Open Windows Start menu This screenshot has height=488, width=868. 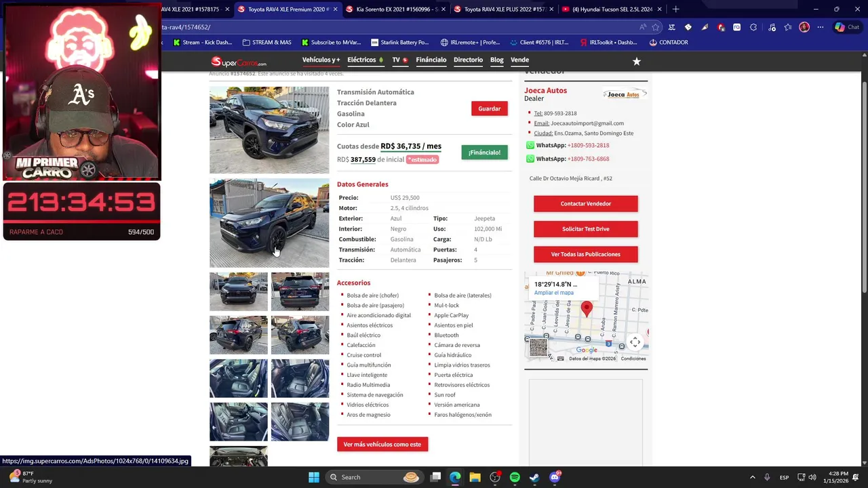point(314,477)
